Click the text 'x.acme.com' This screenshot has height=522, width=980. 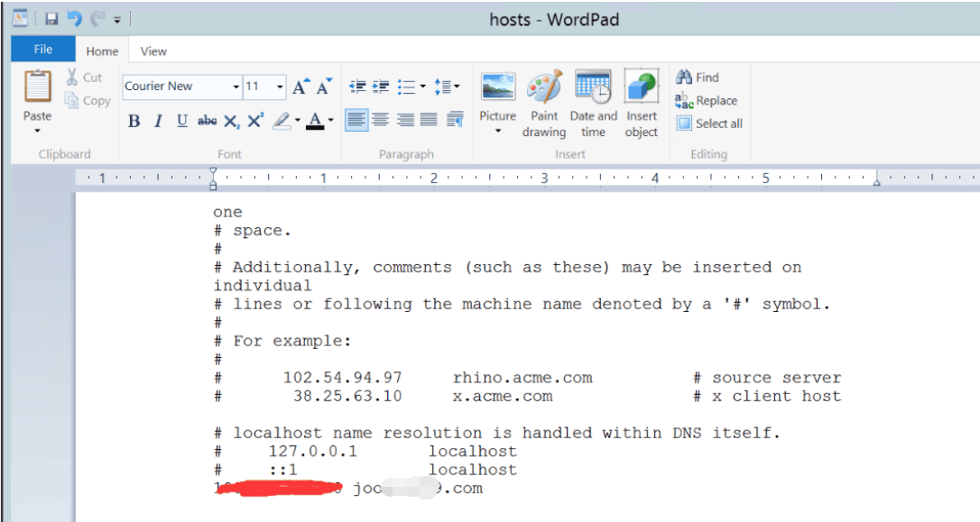(x=503, y=397)
